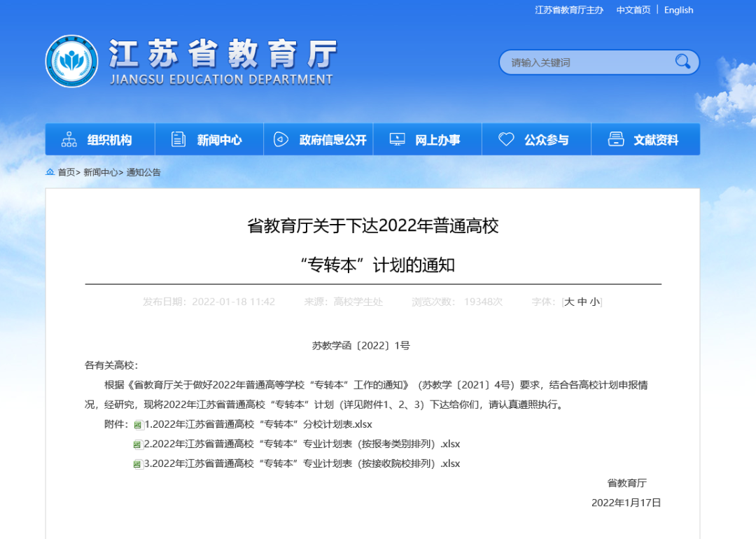
Task: Click the 政府信息公开 icon
Action: pyautogui.click(x=281, y=139)
